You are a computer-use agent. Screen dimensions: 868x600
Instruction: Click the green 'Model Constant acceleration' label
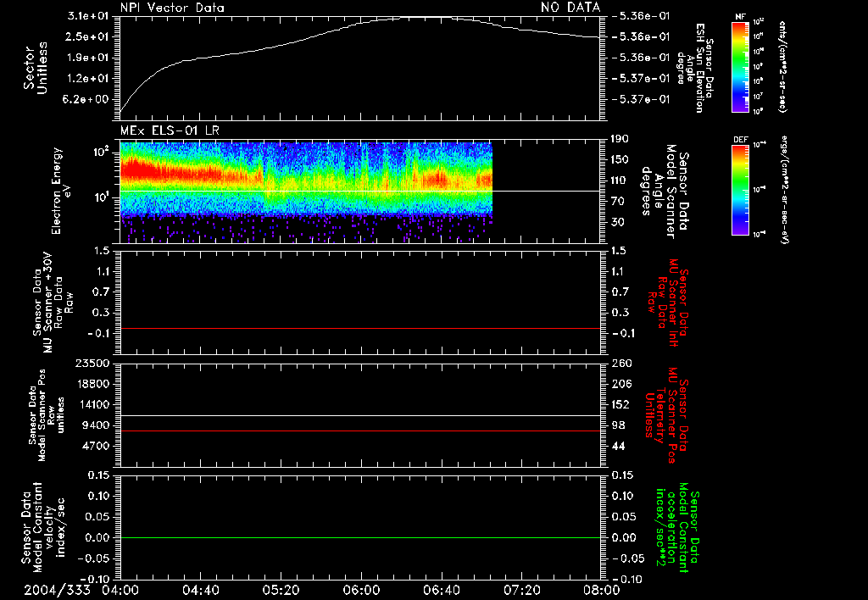tap(678, 529)
